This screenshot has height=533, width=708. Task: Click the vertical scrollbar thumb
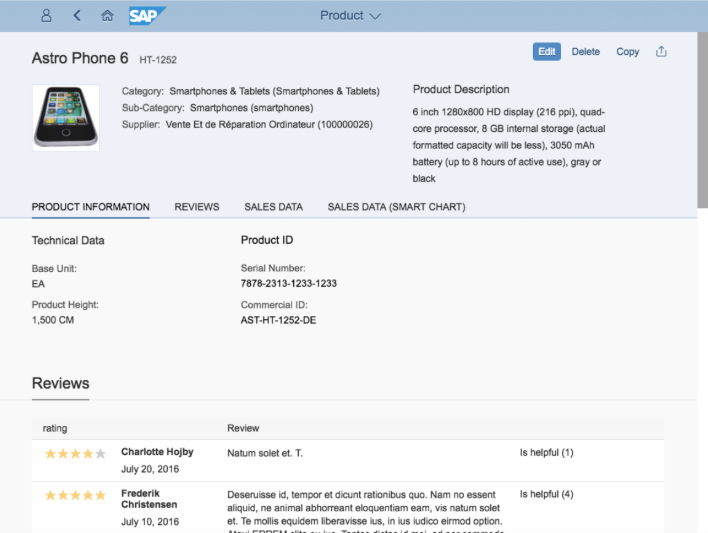point(703,120)
